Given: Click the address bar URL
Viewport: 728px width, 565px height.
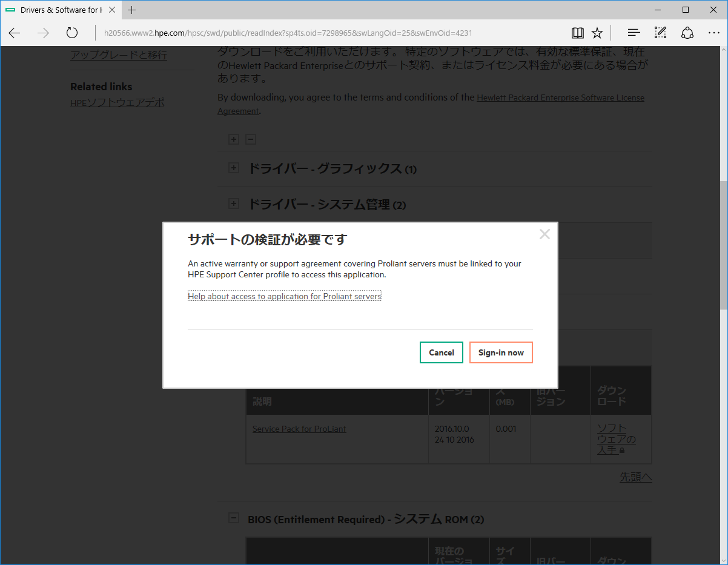Looking at the screenshot, I should coord(288,33).
